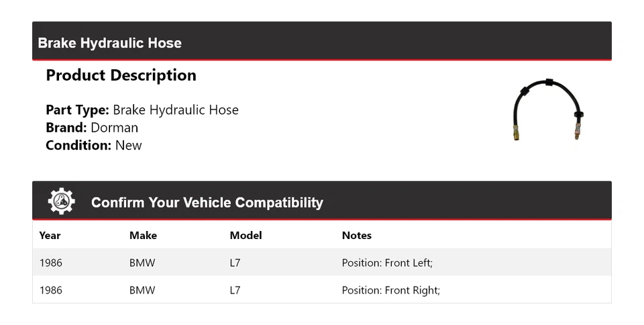
Task: Click the Confirm Your Vehicle Compatibility heading
Action: 207,202
